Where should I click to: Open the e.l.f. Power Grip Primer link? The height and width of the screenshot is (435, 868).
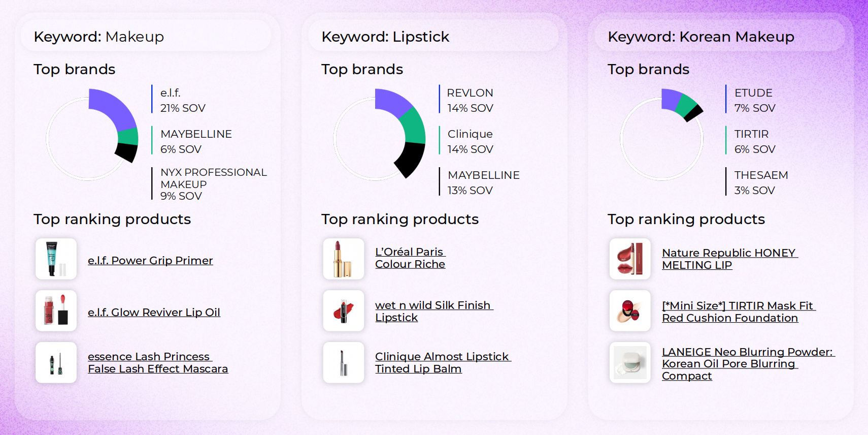[x=150, y=261]
